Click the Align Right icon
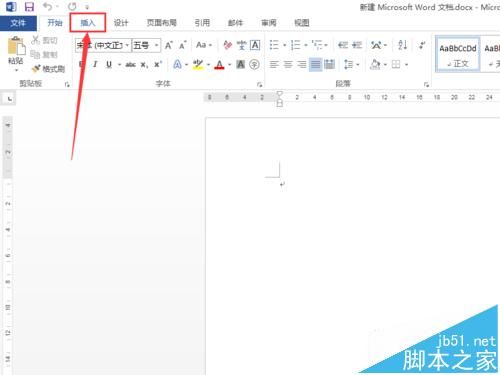The width and height of the screenshot is (500, 375). [301, 64]
